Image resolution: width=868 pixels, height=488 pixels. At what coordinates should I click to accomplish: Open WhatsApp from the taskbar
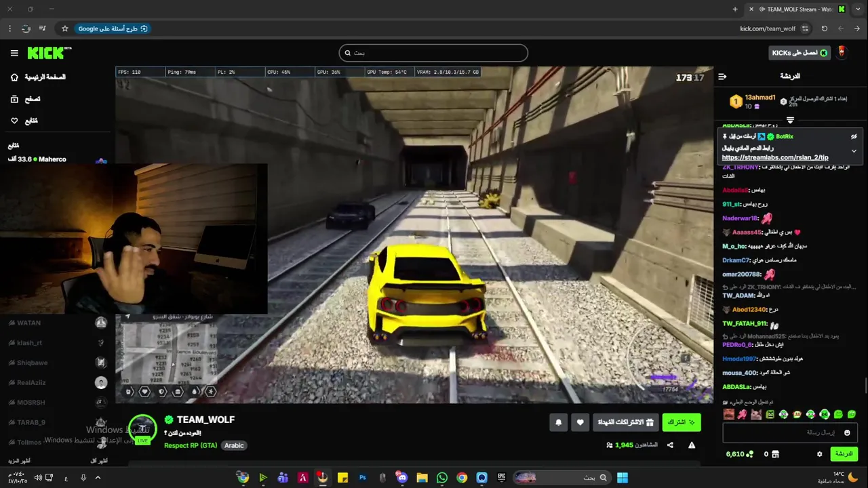point(442,478)
